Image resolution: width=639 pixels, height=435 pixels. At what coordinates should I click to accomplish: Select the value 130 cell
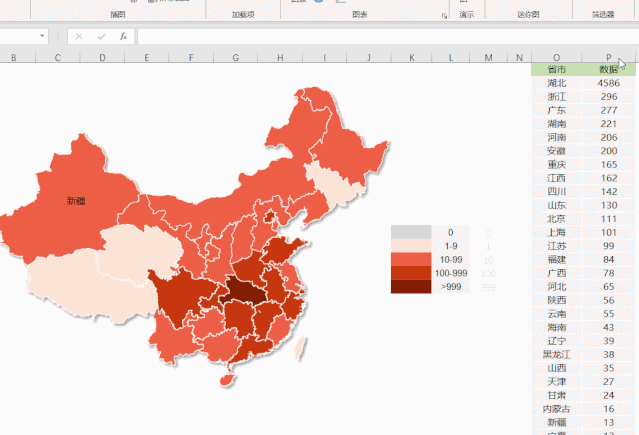(x=609, y=205)
